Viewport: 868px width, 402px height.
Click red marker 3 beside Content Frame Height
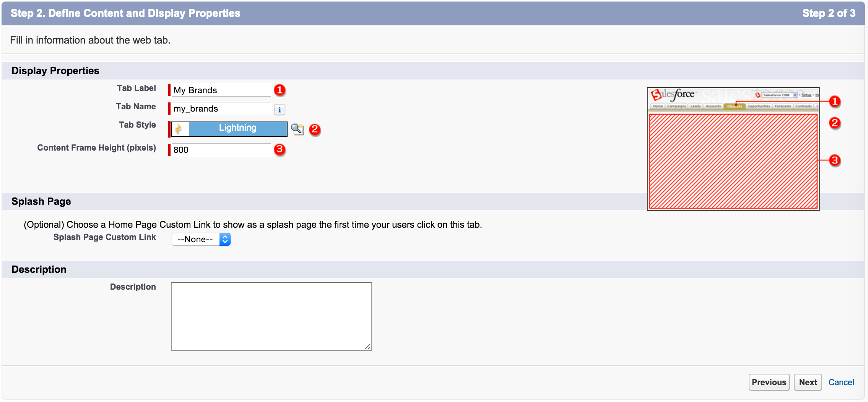280,149
